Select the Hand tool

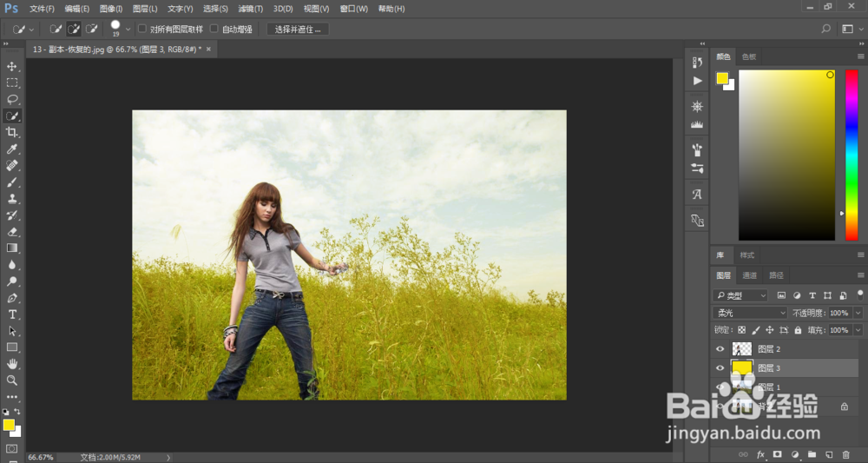(11, 364)
